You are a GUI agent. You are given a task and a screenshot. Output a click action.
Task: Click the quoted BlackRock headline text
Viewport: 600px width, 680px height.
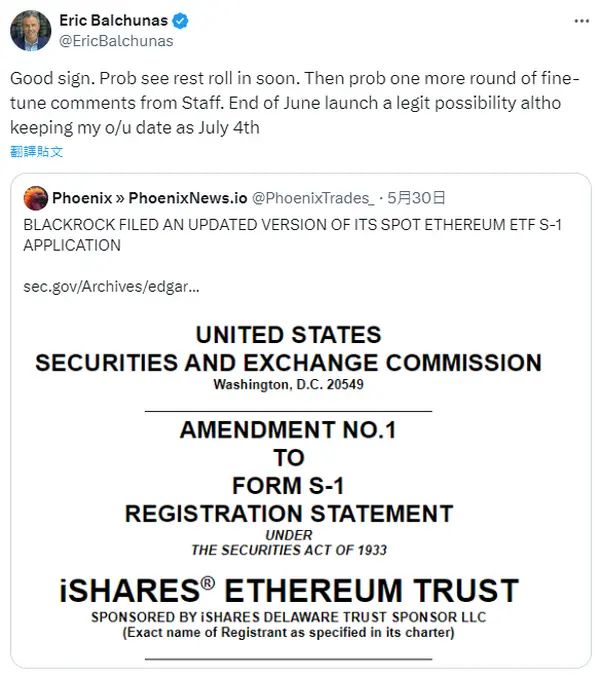293,235
